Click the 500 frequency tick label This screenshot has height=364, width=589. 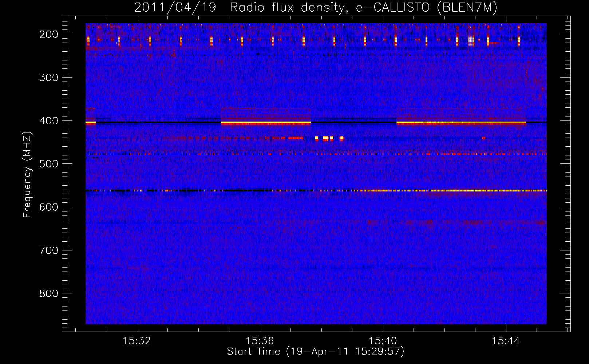[x=49, y=164]
